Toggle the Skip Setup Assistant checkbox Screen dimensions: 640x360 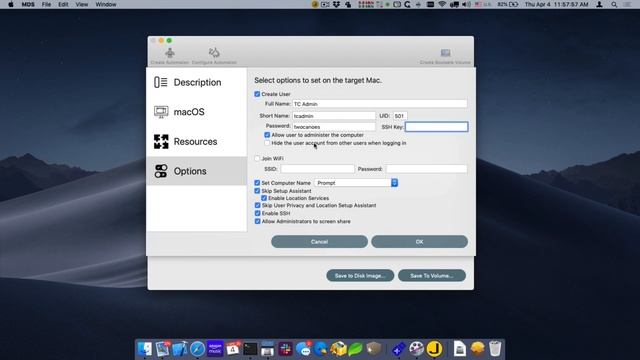pyautogui.click(x=257, y=191)
